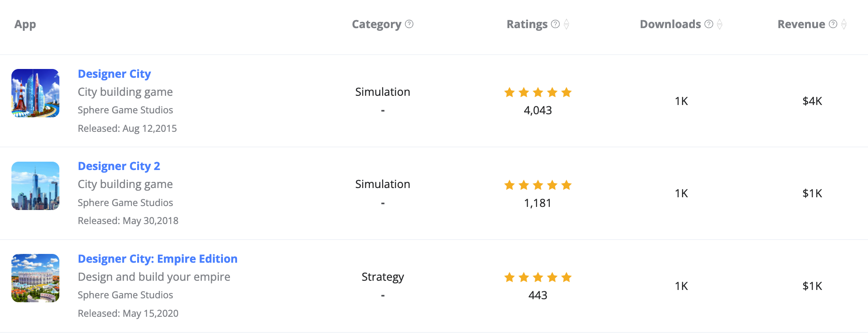Click the five-star rating for Designer City 2
Image resolution: width=868 pixels, height=333 pixels.
538,185
